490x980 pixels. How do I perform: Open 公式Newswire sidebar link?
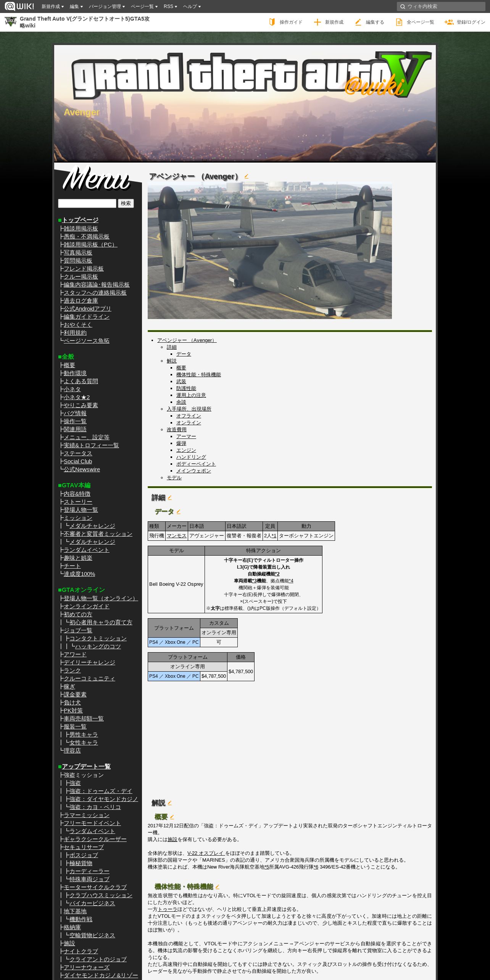82,469
